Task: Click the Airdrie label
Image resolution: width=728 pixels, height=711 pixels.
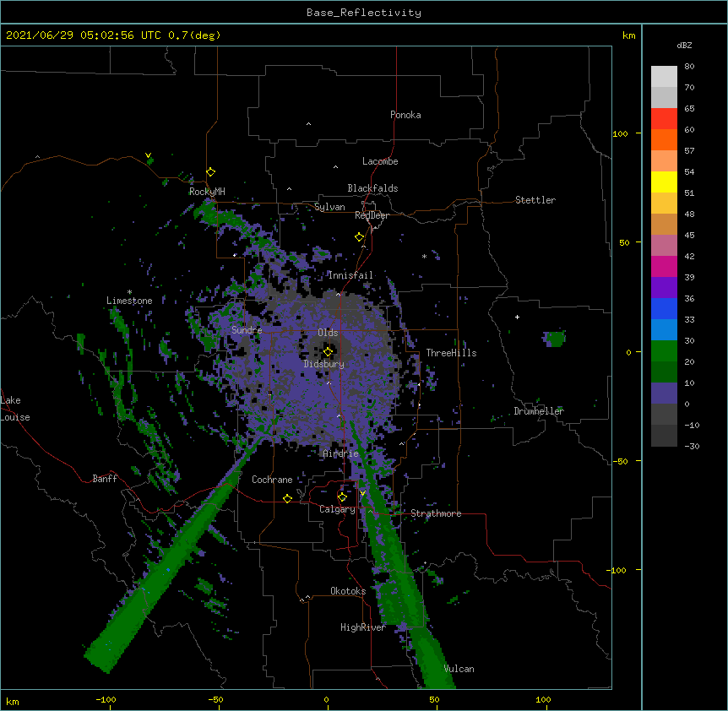Action: [341, 453]
